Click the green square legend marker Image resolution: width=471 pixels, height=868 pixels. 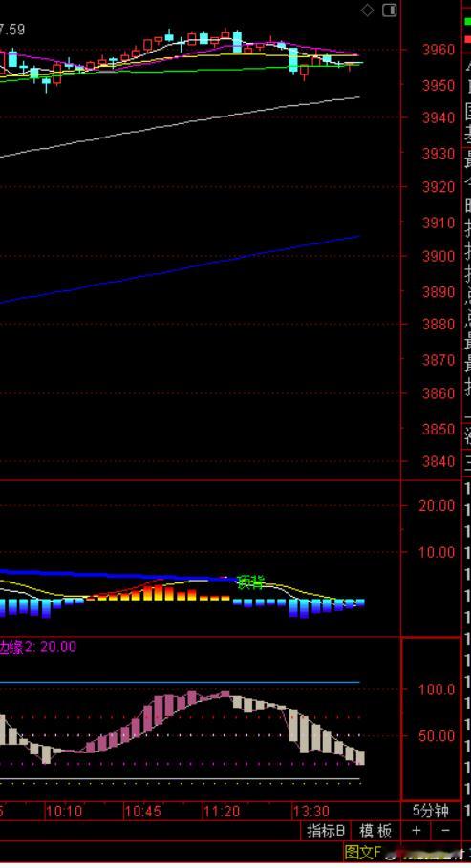(468, 21)
